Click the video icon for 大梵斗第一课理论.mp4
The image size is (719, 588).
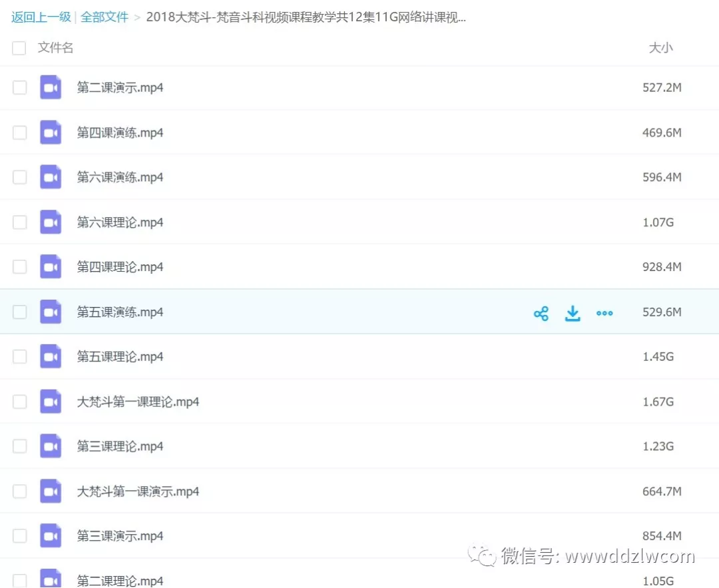(x=51, y=402)
